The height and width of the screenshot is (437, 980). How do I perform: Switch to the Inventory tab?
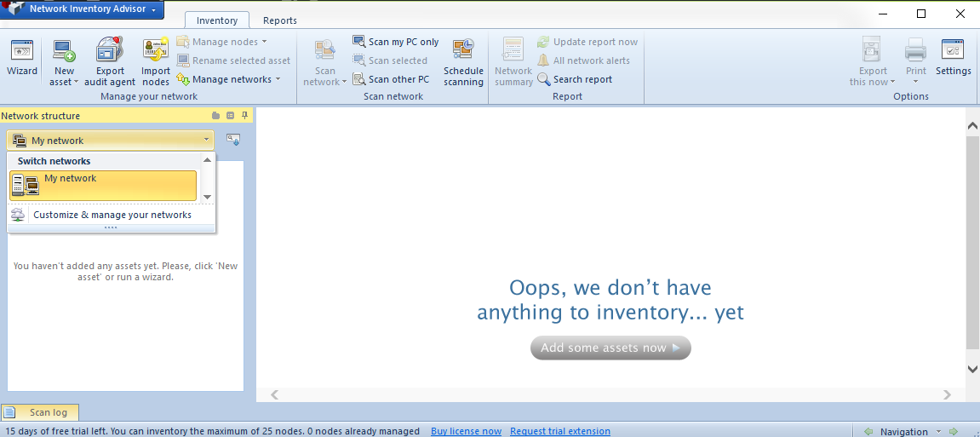tap(217, 20)
